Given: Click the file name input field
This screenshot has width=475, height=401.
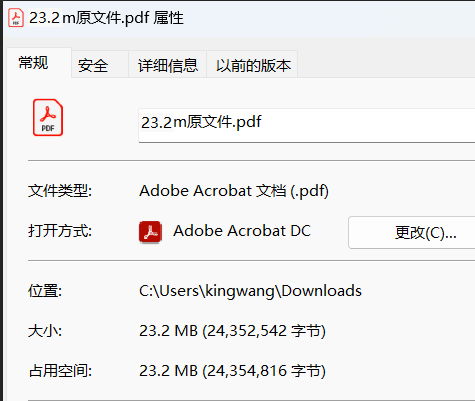Looking at the screenshot, I should 307,125.
